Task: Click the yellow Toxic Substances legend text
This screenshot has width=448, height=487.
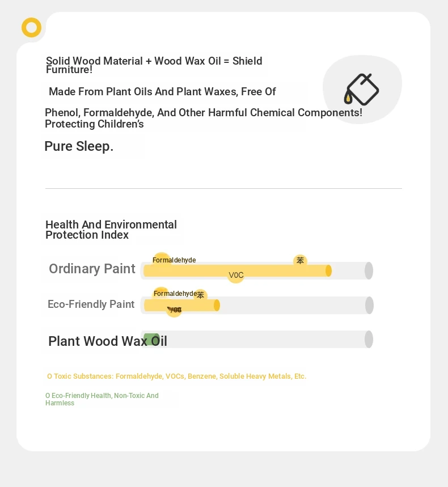Action: (176, 376)
